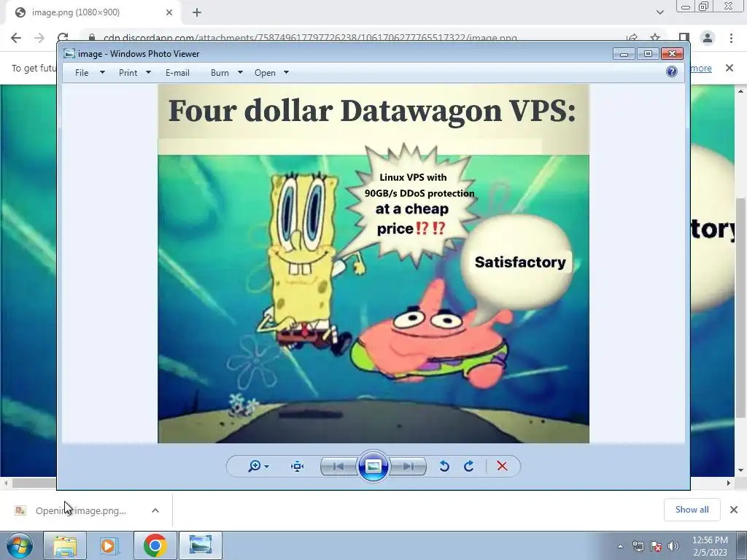This screenshot has height=560, width=747.
Task: Rotate image clockwise
Action: pyautogui.click(x=469, y=466)
